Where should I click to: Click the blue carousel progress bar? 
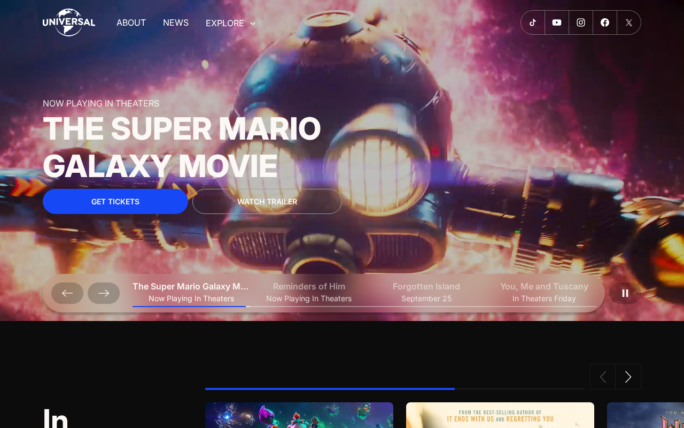330,388
